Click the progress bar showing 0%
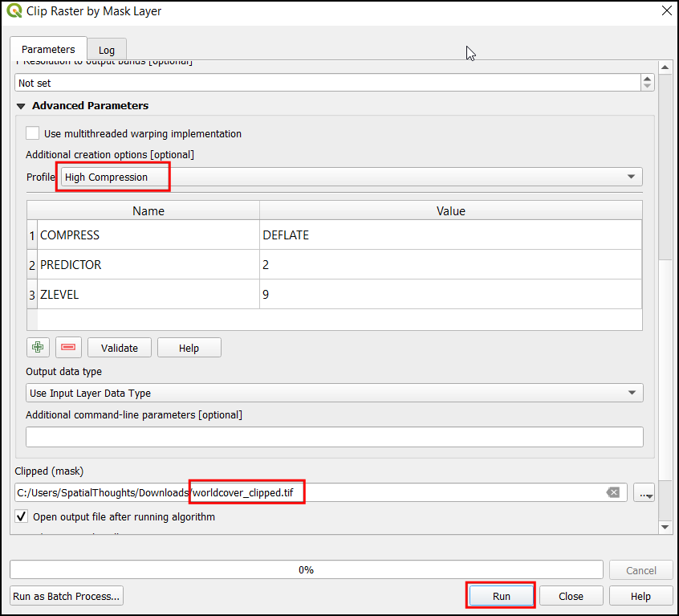This screenshot has width=679, height=616. click(306, 569)
